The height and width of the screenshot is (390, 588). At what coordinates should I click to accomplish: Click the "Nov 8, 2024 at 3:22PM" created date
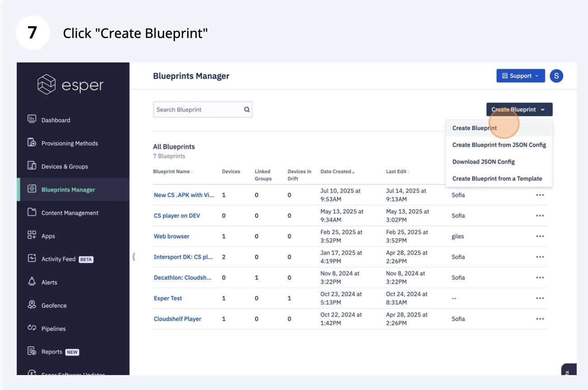tap(340, 278)
